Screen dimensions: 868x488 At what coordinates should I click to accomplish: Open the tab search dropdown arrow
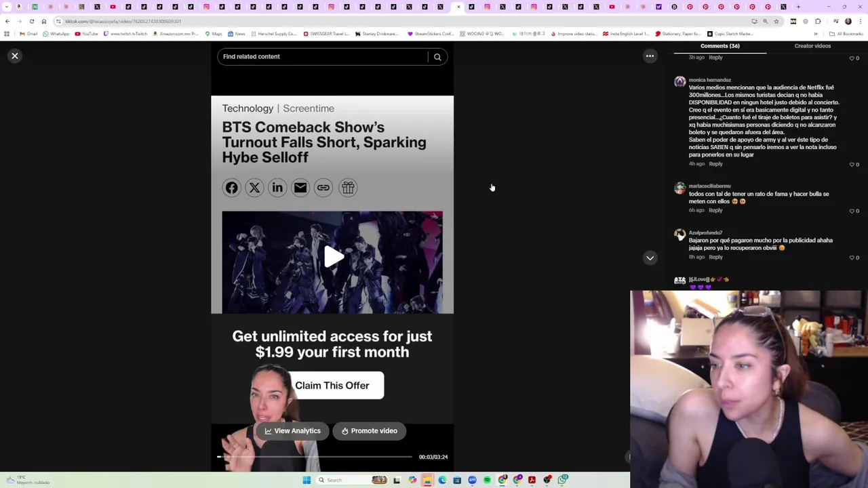(x=7, y=7)
